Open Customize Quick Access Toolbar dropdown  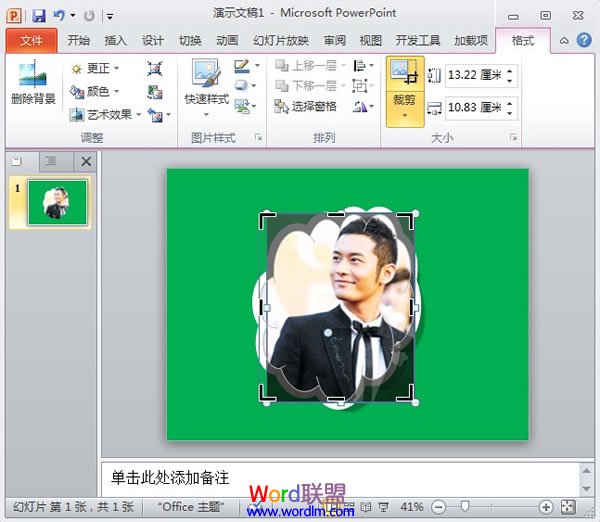[110, 16]
